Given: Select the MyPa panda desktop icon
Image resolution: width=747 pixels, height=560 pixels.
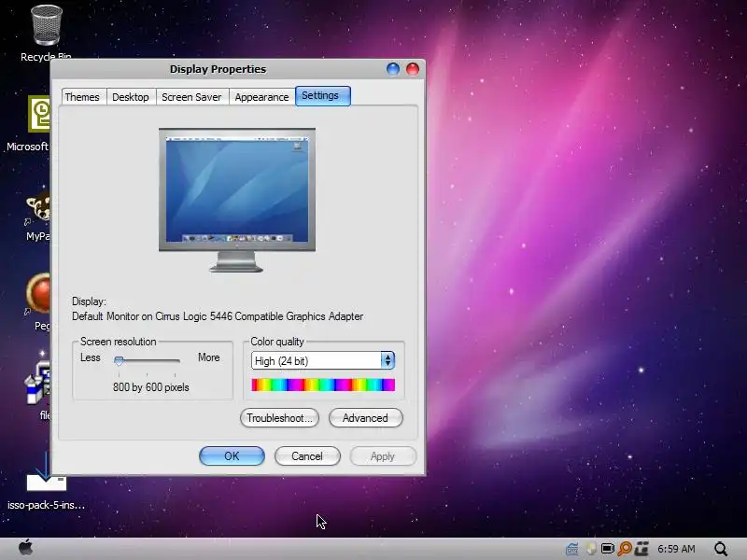Looking at the screenshot, I should pyautogui.click(x=38, y=207).
